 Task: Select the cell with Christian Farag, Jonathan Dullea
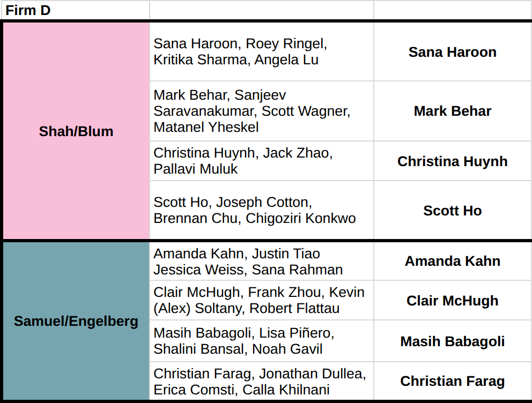pos(262,382)
